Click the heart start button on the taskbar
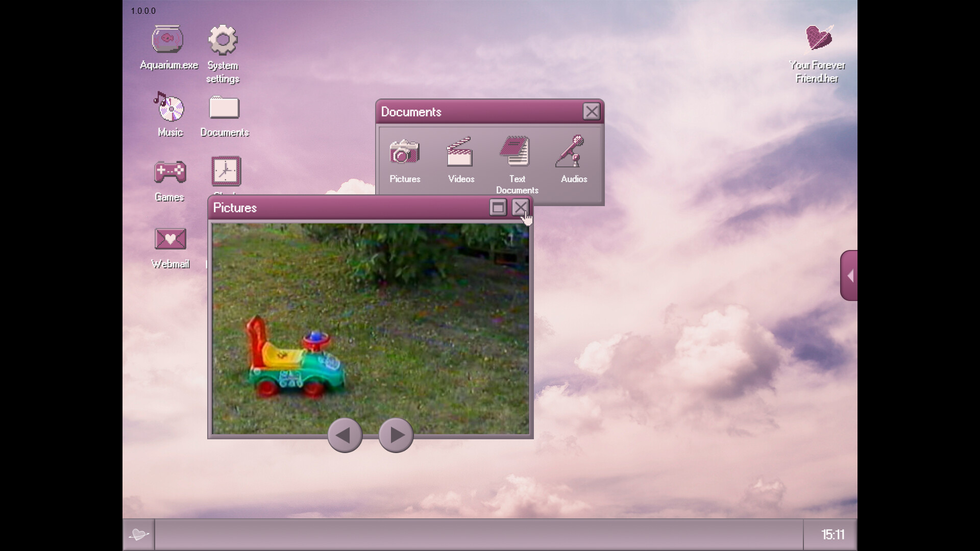This screenshot has height=551, width=980. [138, 534]
